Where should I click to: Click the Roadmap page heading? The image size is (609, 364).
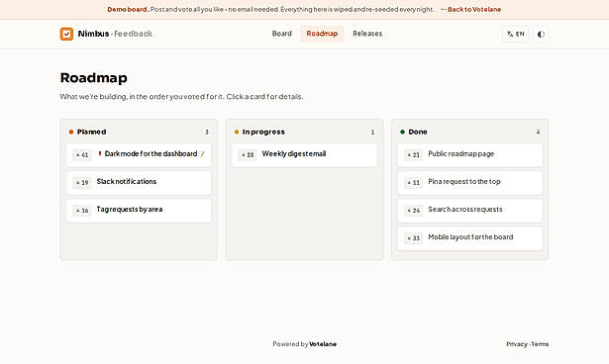(x=94, y=78)
